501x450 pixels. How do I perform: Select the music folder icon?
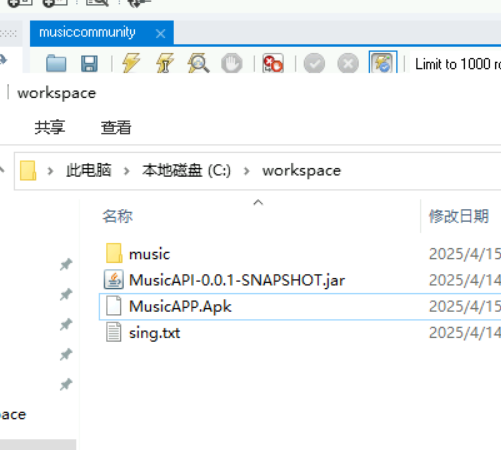(114, 253)
